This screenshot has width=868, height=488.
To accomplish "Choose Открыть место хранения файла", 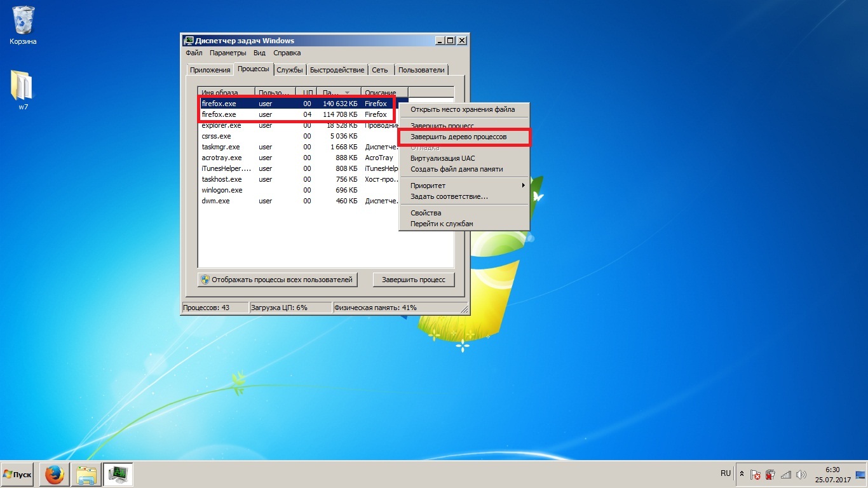I will click(x=463, y=109).
